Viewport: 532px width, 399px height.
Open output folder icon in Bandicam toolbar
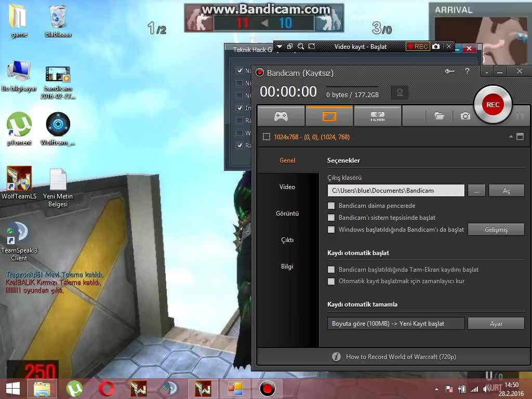tap(440, 116)
